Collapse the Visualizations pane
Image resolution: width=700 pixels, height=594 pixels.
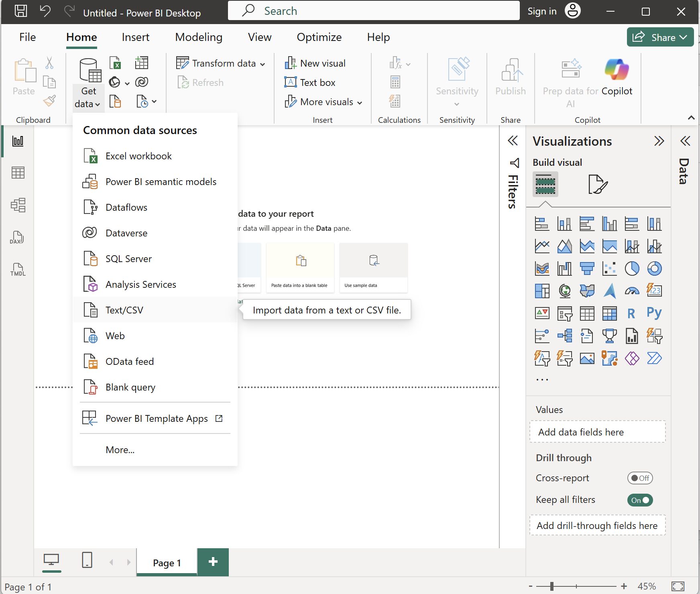[659, 141]
